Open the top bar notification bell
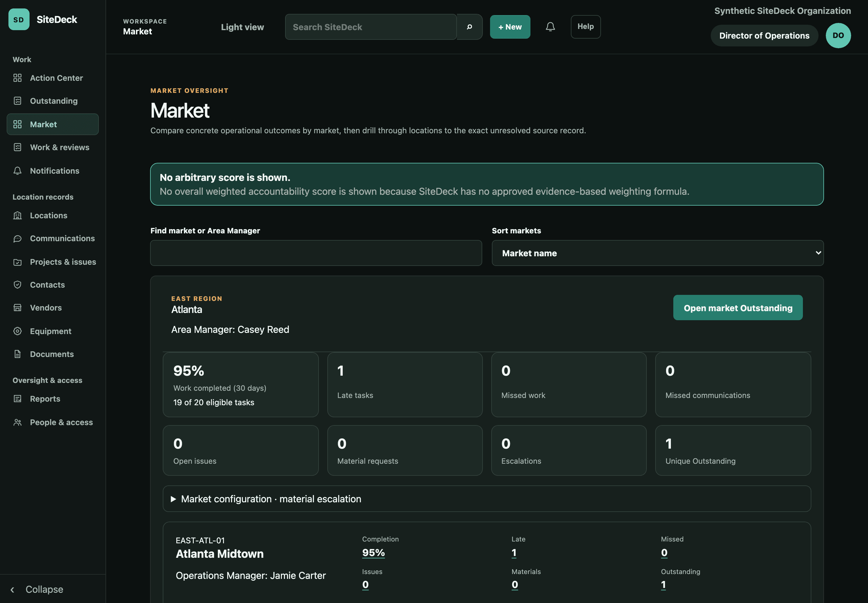Viewport: 868px width, 603px height. click(550, 27)
